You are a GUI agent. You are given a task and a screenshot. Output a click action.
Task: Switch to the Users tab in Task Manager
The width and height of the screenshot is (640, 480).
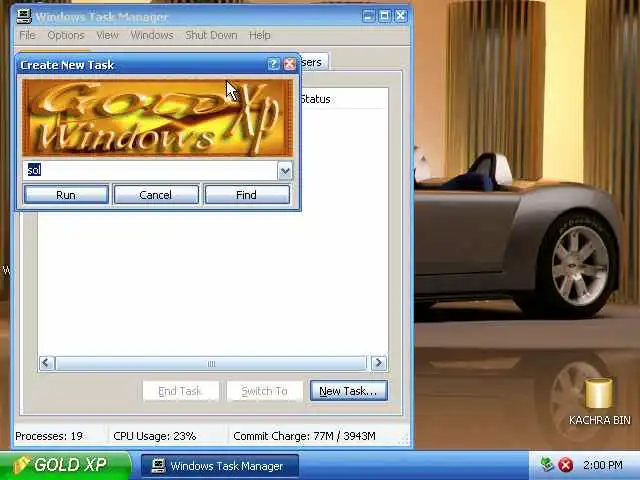[313, 62]
